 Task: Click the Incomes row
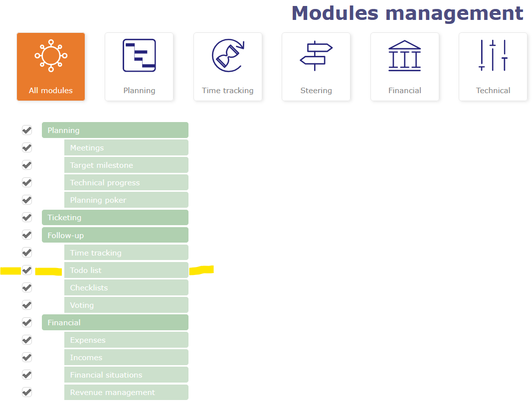click(126, 357)
